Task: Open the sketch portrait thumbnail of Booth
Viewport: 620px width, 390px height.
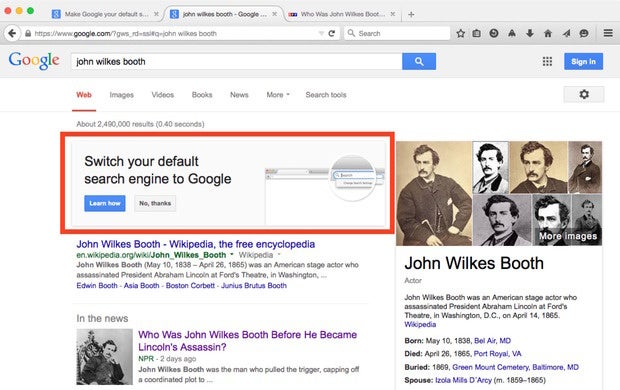Action: [x=490, y=167]
